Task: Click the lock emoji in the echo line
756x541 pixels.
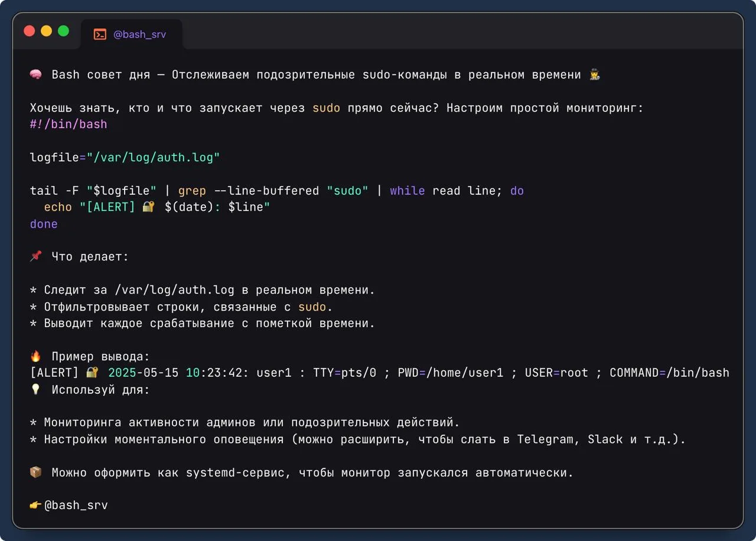Action: click(149, 207)
